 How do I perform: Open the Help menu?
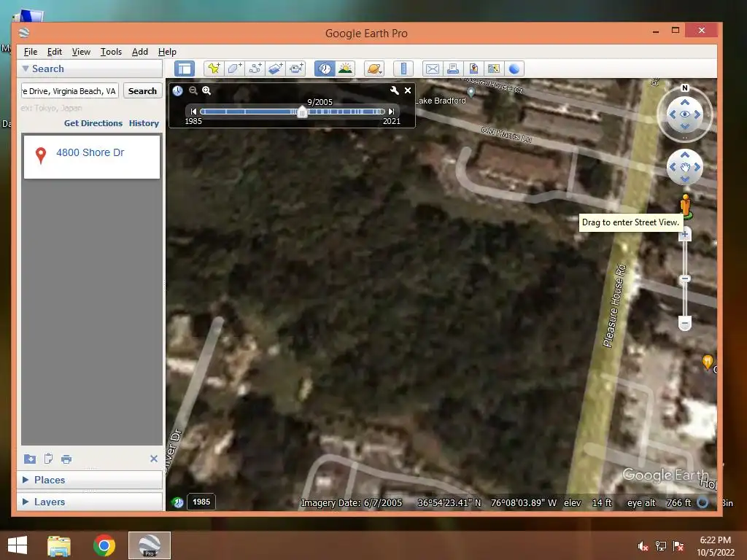point(167,52)
